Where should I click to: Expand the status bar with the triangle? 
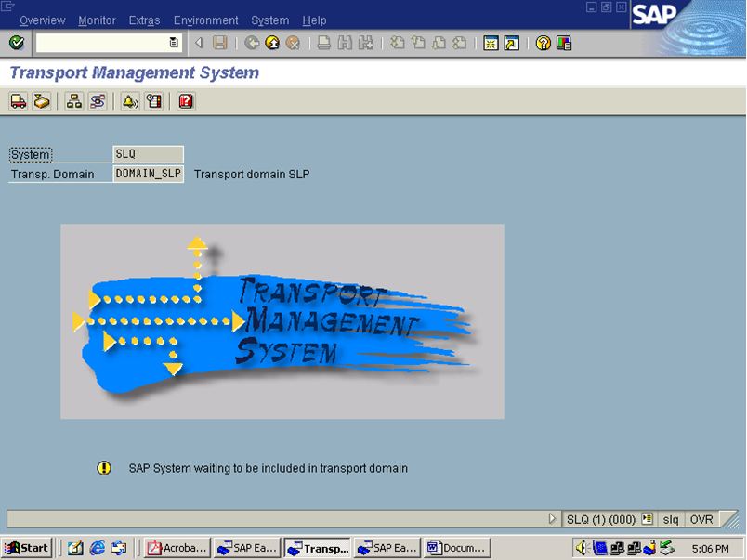pos(552,518)
